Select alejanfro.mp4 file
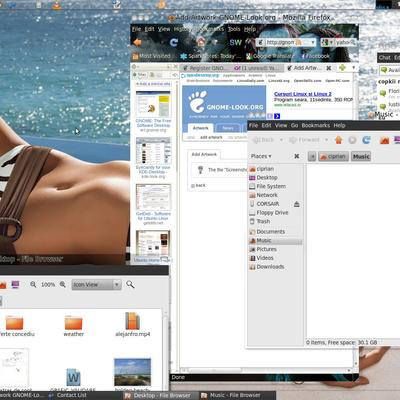400x400 pixels. tap(133, 324)
